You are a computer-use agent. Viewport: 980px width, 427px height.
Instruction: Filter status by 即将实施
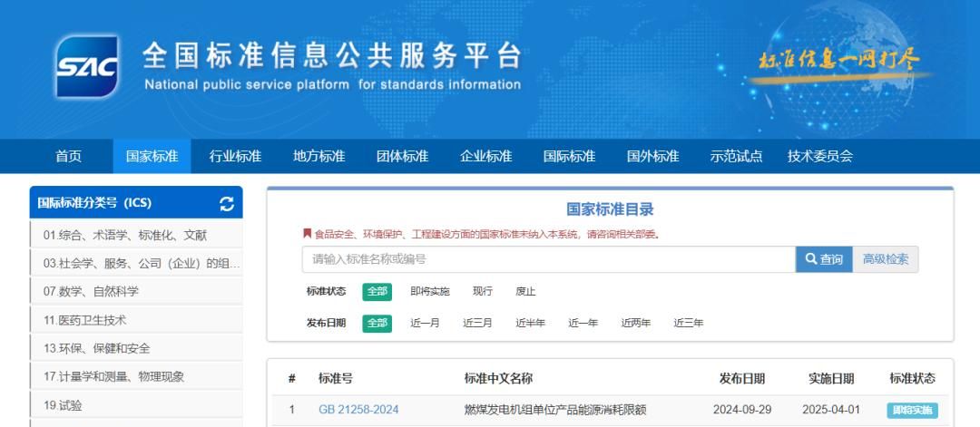tap(430, 292)
